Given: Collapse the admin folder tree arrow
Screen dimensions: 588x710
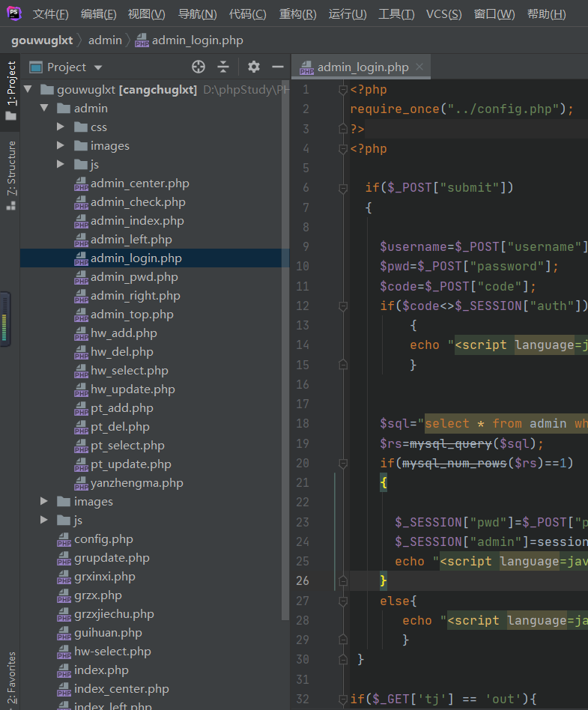Looking at the screenshot, I should coord(44,108).
